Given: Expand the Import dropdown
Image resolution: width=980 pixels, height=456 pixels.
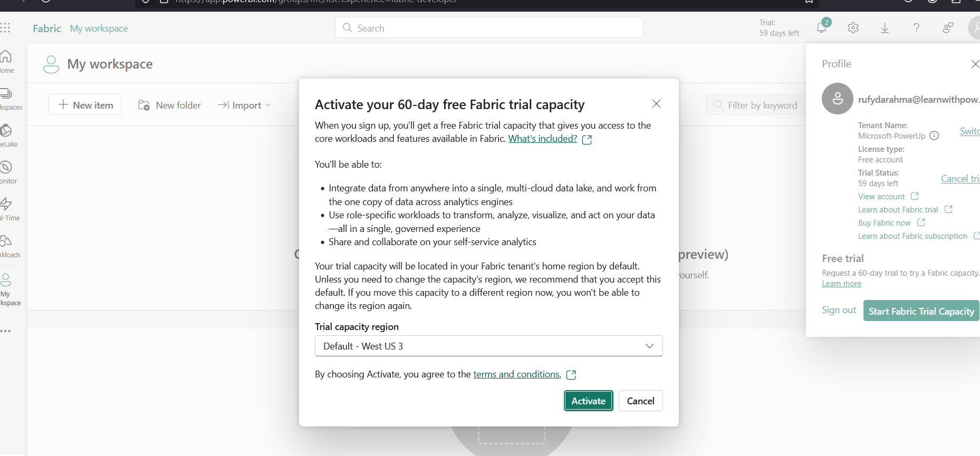Looking at the screenshot, I should (244, 105).
